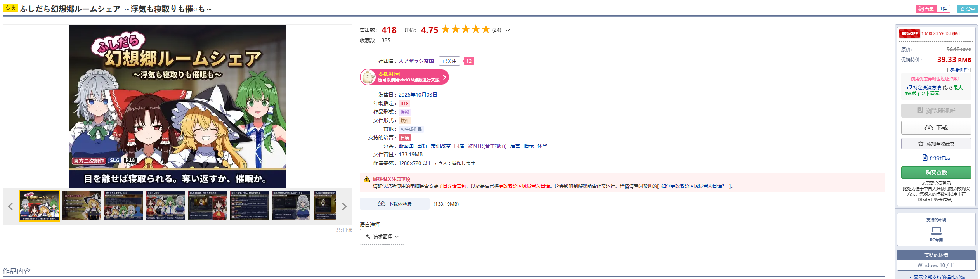
Task: Click the support banner mascot icon
Action: (x=368, y=77)
